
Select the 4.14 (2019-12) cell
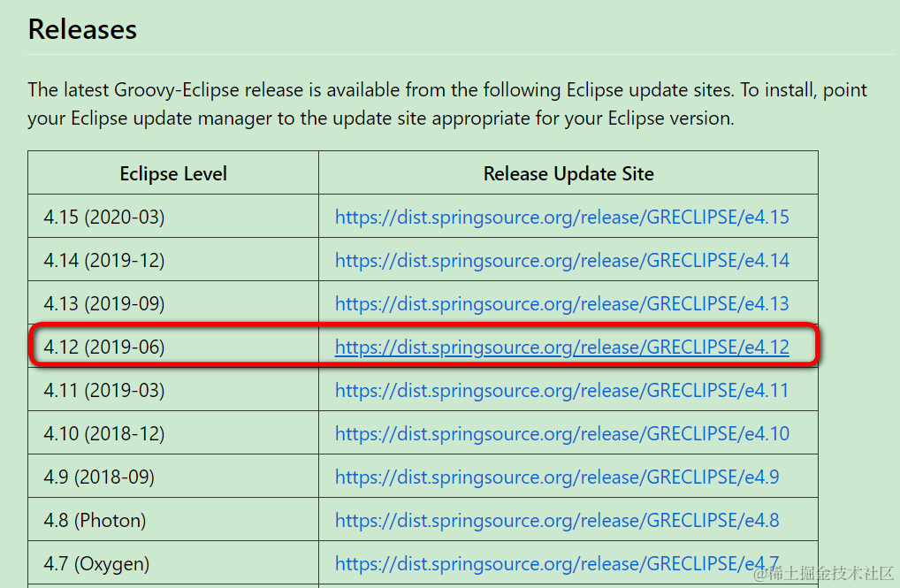173,260
